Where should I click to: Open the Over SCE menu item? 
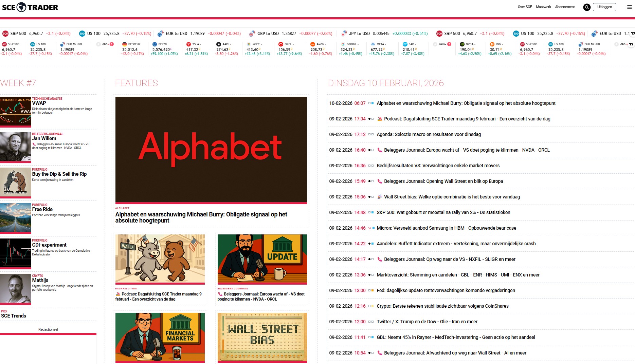[x=525, y=7]
